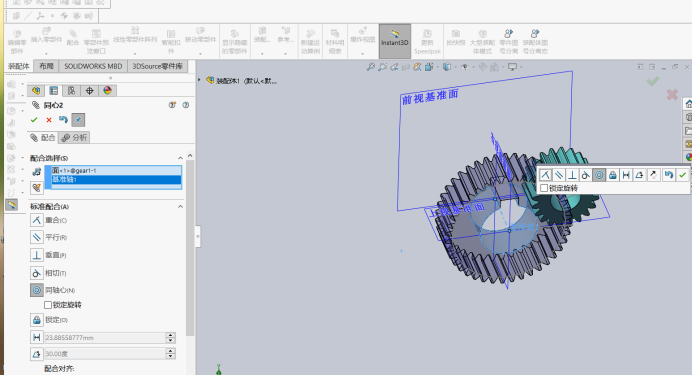Click the Concentric mate icon in panel
The height and width of the screenshot is (375, 693).
click(37, 290)
